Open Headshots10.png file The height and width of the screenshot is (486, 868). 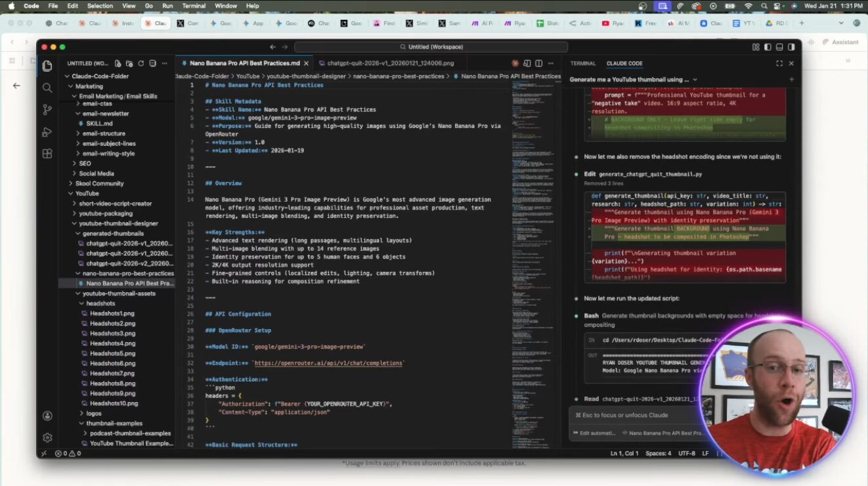(x=114, y=403)
